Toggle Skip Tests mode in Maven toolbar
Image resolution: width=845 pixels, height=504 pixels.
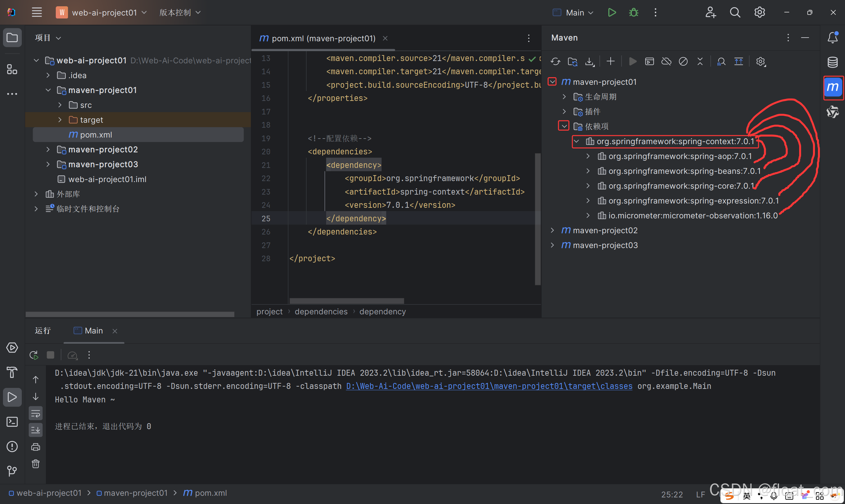click(x=683, y=61)
